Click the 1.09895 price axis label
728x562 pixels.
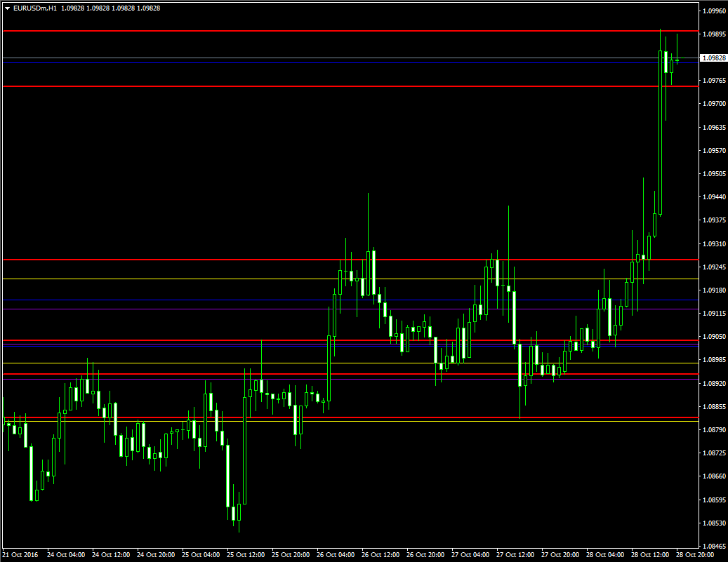[x=714, y=34]
